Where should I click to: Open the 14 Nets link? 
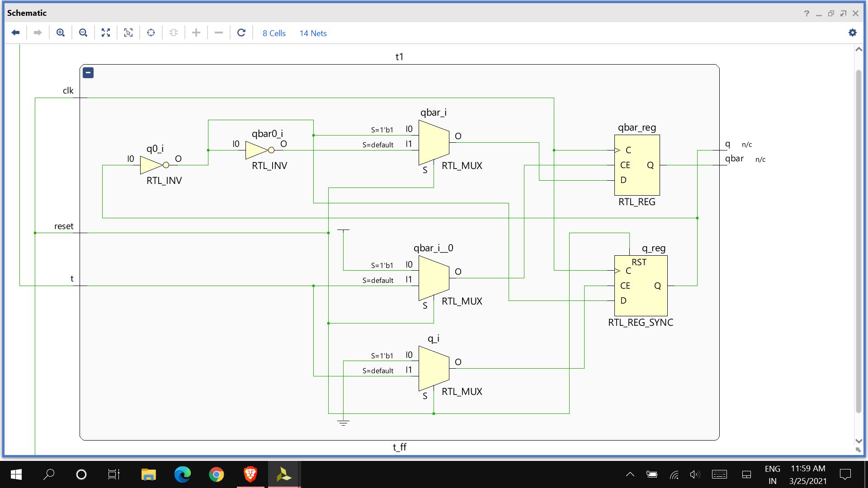click(x=313, y=33)
